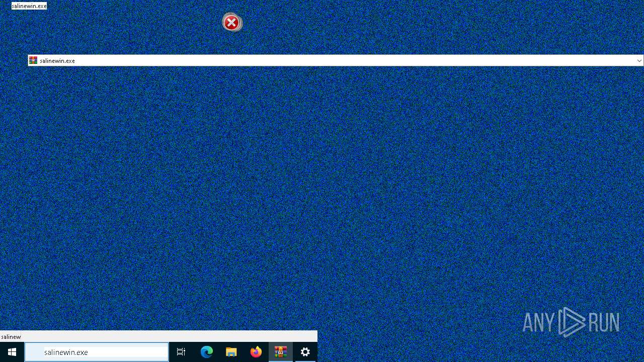Open the Settings gear taskbar window
644x362 pixels.
click(305, 352)
